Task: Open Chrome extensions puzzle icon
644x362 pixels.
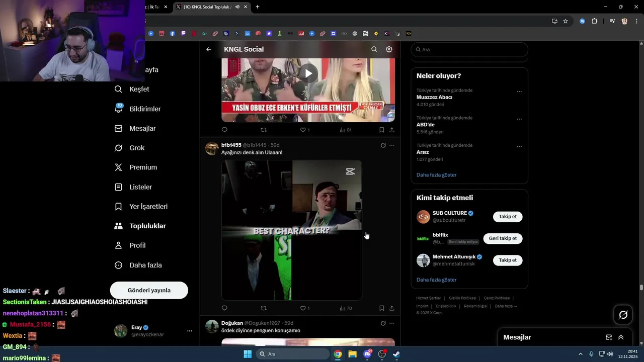Action: coord(595,21)
